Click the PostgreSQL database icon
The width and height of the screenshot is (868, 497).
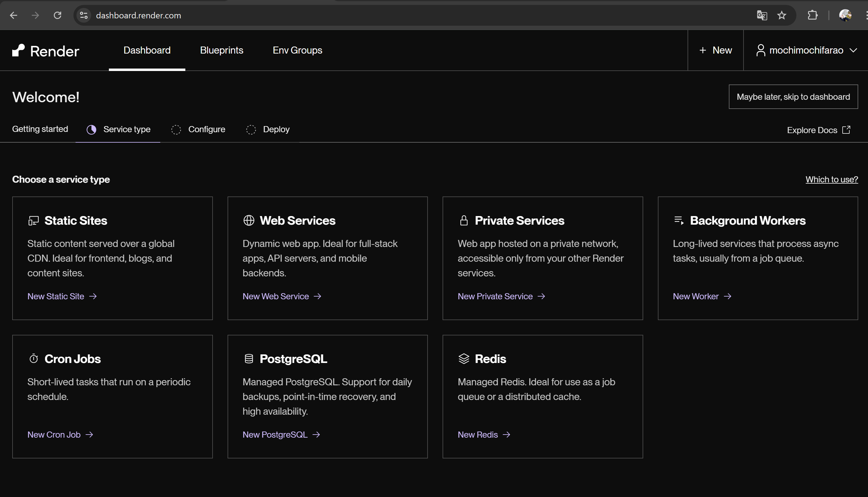(x=249, y=358)
